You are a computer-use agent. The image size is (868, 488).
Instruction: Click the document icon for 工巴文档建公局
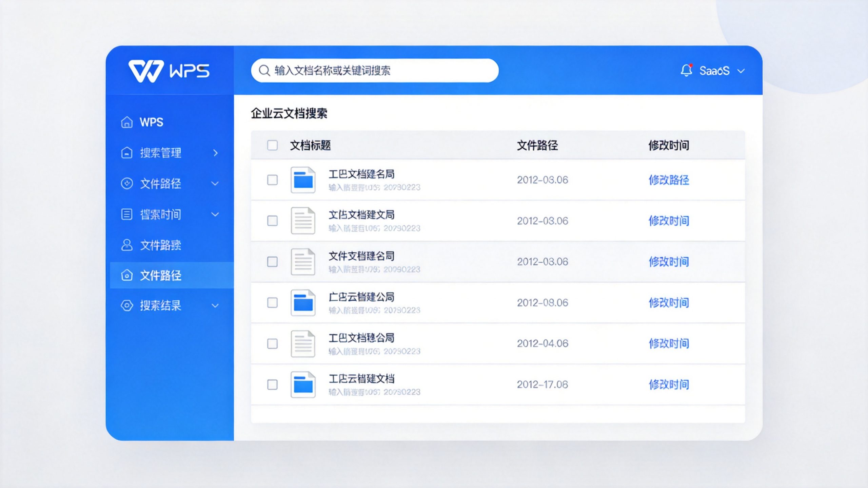pos(303,343)
